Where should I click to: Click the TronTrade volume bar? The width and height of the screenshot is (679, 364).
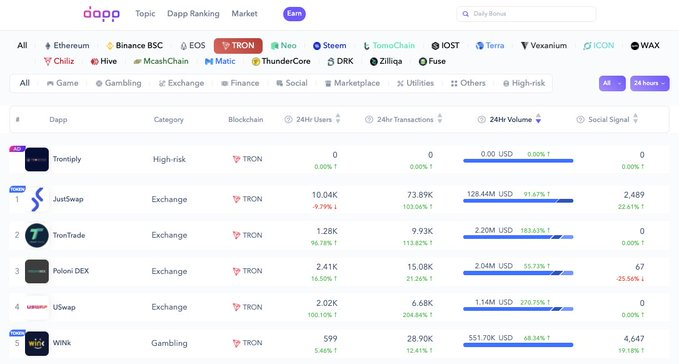point(518,237)
